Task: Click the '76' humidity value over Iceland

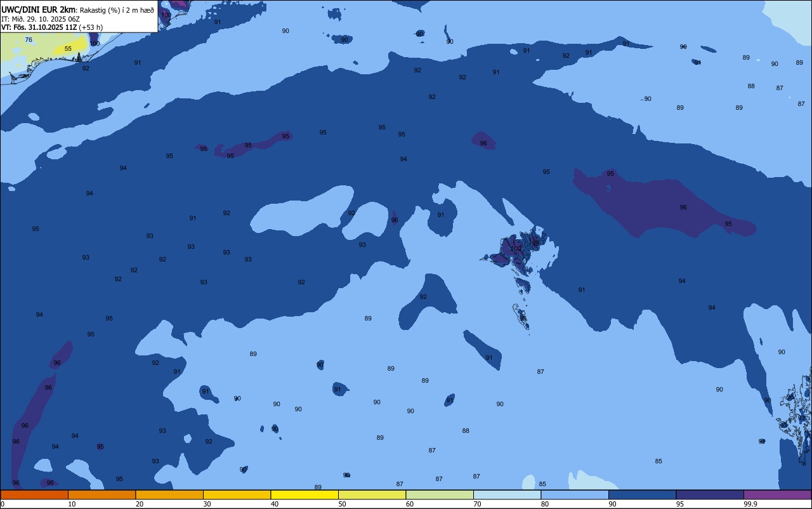Action: tap(29, 40)
